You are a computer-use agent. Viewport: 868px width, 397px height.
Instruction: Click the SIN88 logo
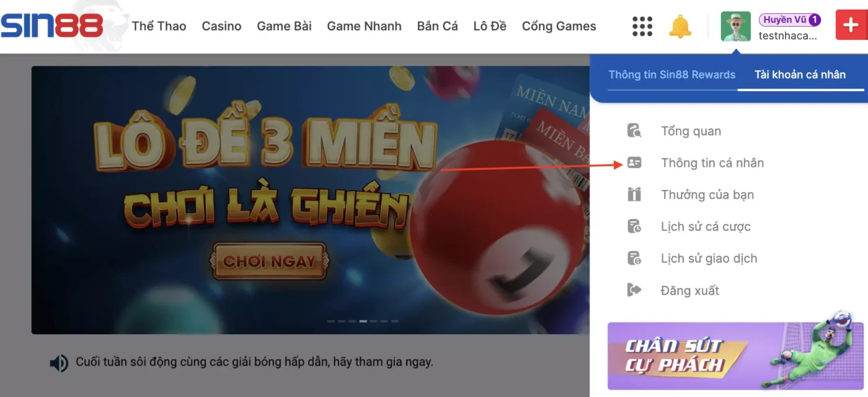(x=51, y=27)
